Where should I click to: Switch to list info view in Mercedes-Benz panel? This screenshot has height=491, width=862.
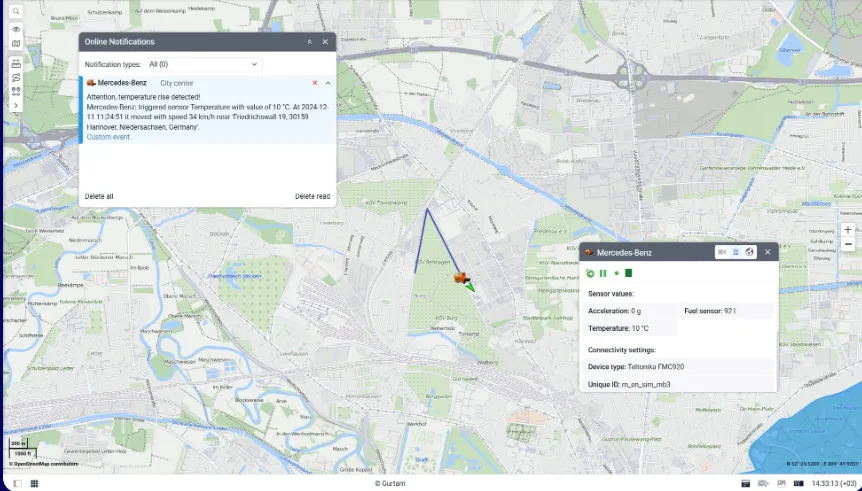[x=736, y=252]
